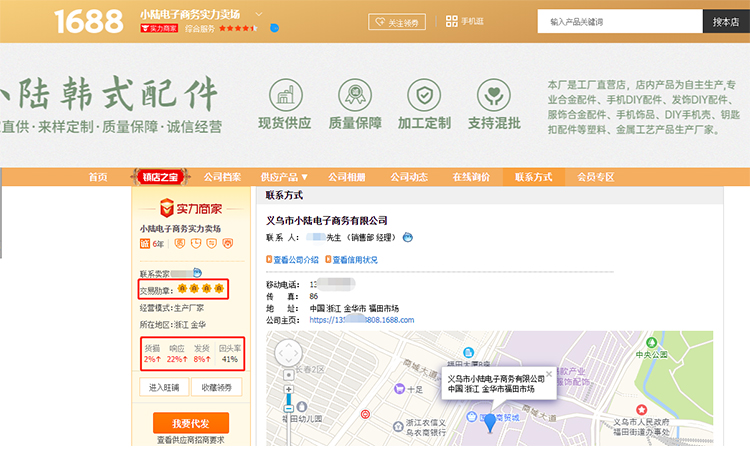Click the 加工定制 shield icon
The height and width of the screenshot is (462, 750).
pos(424,95)
